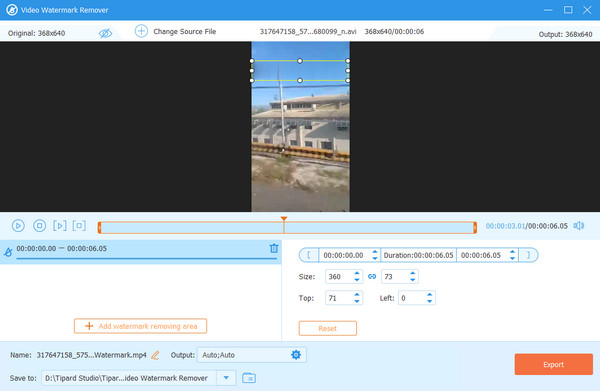Edit the output file name pencil icon

(155, 355)
